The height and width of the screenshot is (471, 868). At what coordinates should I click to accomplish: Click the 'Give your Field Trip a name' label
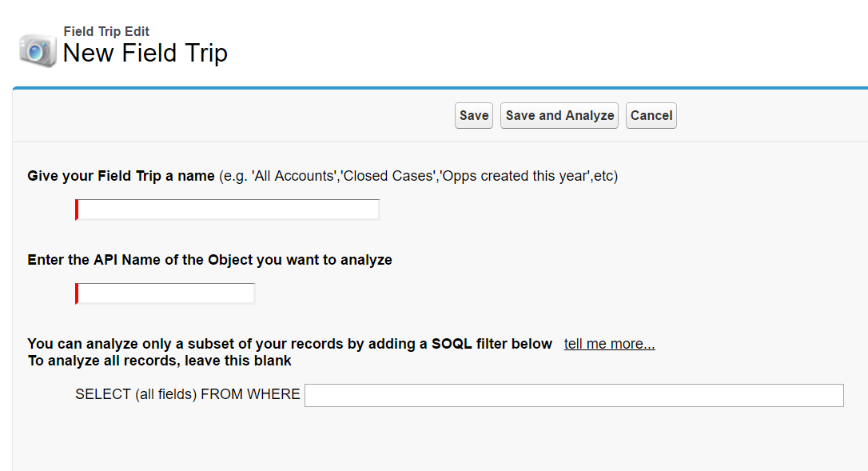121,176
